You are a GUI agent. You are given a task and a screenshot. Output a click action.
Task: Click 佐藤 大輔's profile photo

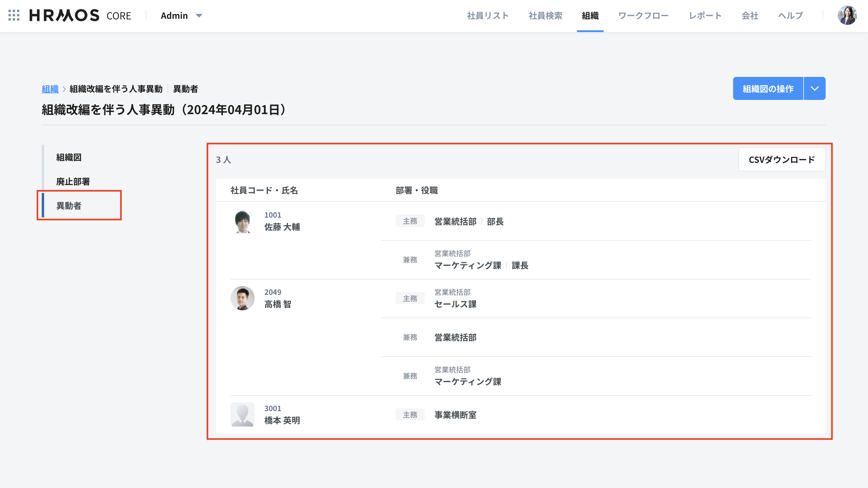[242, 221]
